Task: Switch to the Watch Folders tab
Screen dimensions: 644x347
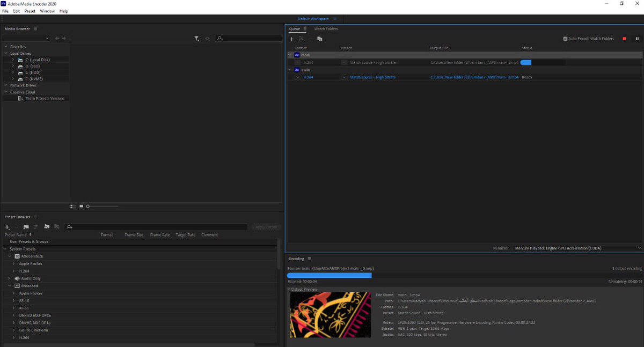Action: 326,29
